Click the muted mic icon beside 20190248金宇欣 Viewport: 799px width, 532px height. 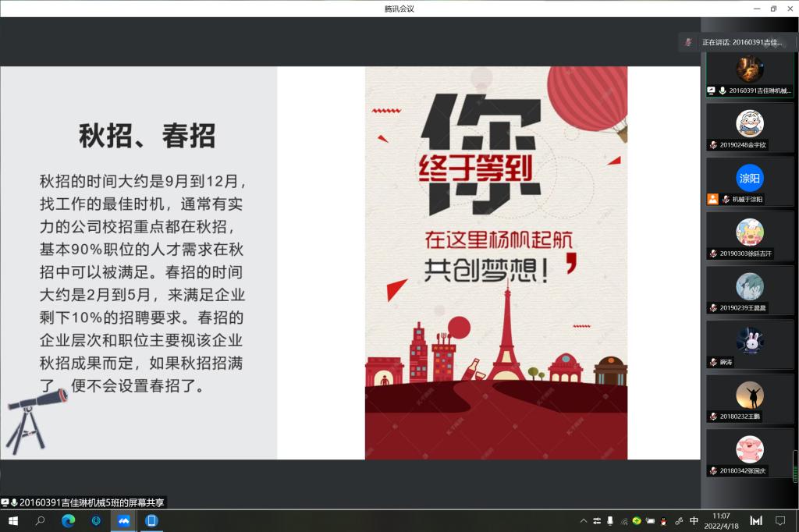[x=713, y=145]
